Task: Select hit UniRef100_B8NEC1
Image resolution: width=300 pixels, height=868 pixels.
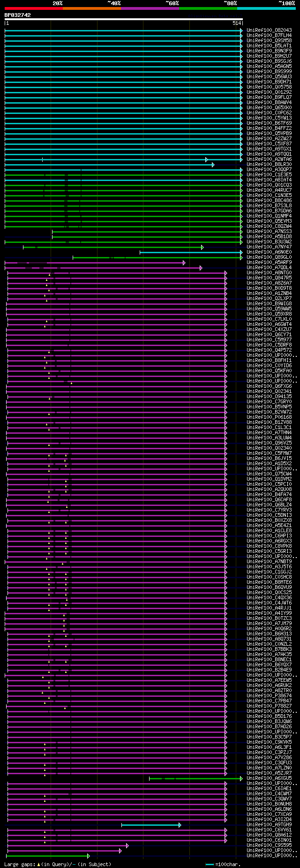Action: coord(269,659)
